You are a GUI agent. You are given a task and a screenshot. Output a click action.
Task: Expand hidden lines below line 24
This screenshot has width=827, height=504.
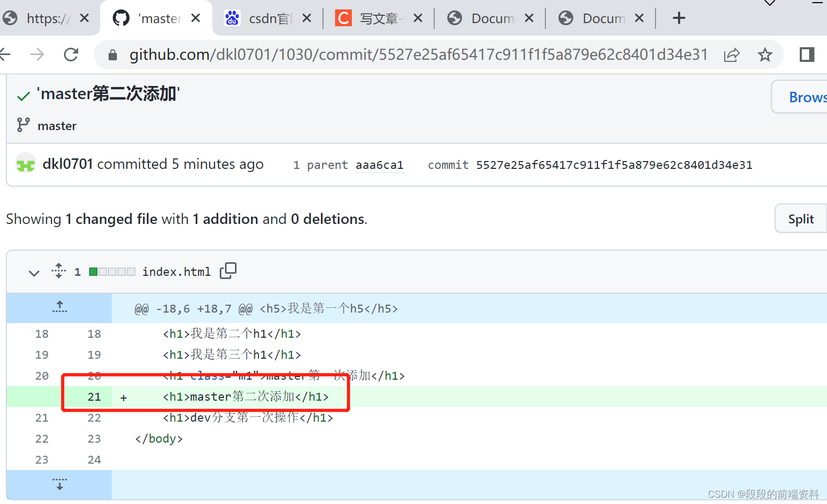click(60, 484)
